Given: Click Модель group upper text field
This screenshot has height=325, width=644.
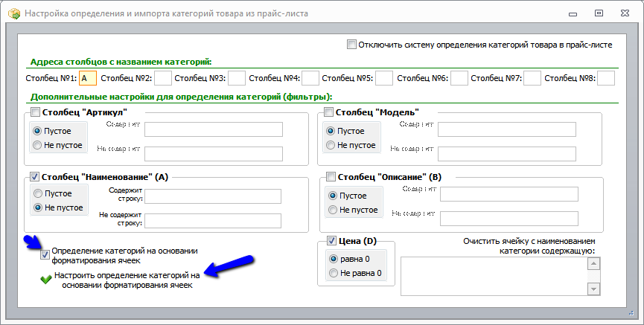Looking at the screenshot, I should click(x=507, y=129).
